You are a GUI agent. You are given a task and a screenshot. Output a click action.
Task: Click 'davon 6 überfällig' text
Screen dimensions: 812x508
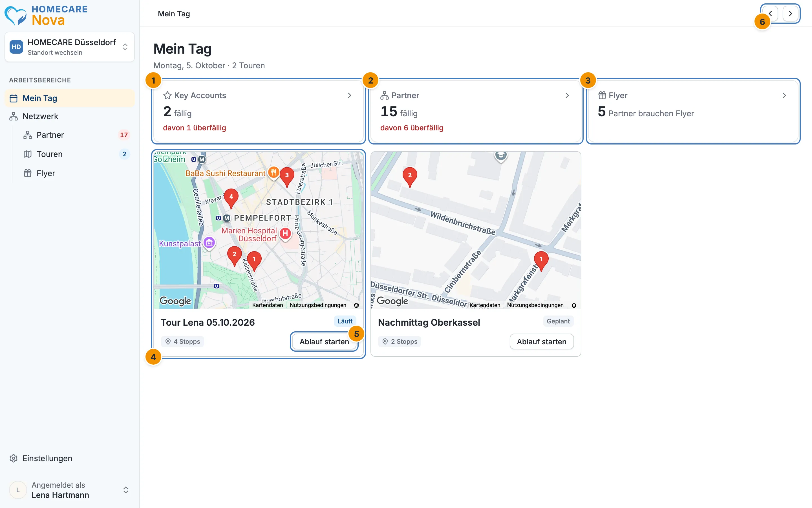tap(412, 128)
